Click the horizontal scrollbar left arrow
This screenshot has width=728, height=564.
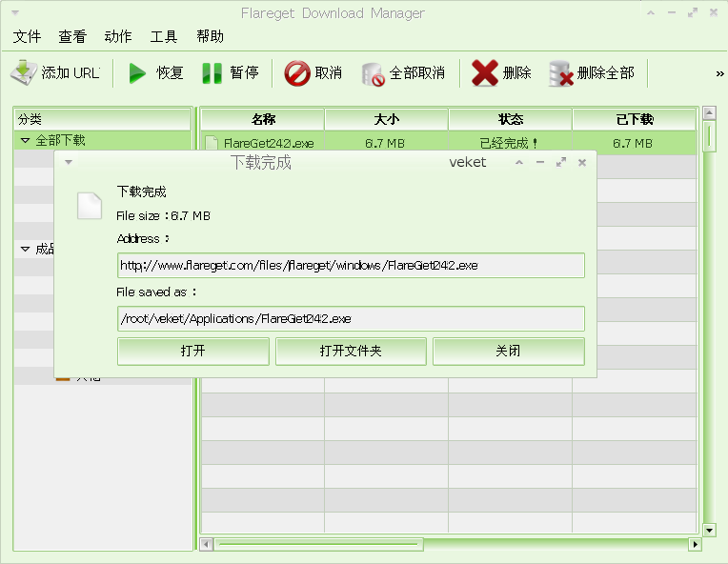207,544
